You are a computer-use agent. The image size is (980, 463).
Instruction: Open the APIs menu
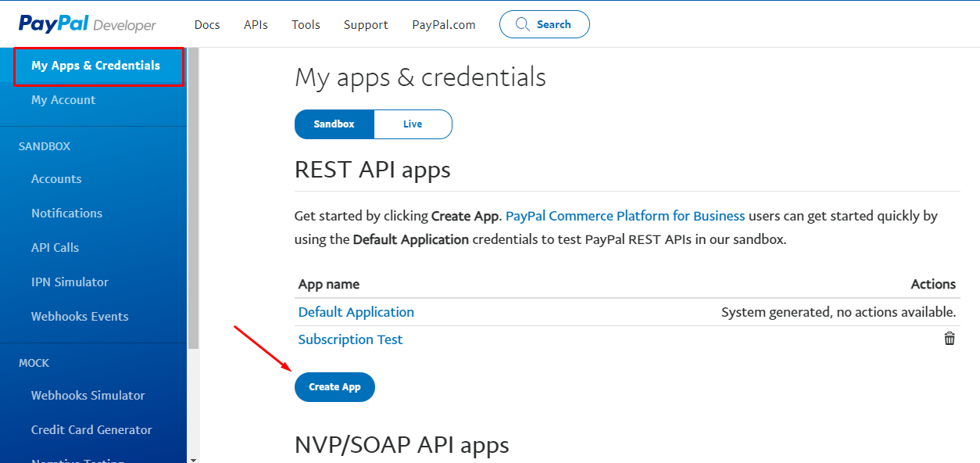coord(256,25)
